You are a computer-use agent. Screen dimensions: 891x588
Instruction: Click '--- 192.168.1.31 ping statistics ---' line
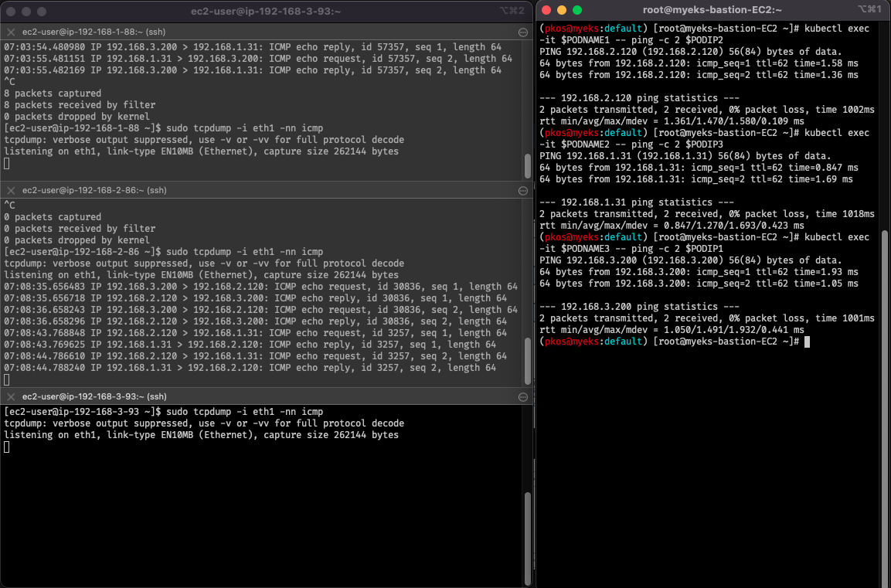pos(637,202)
